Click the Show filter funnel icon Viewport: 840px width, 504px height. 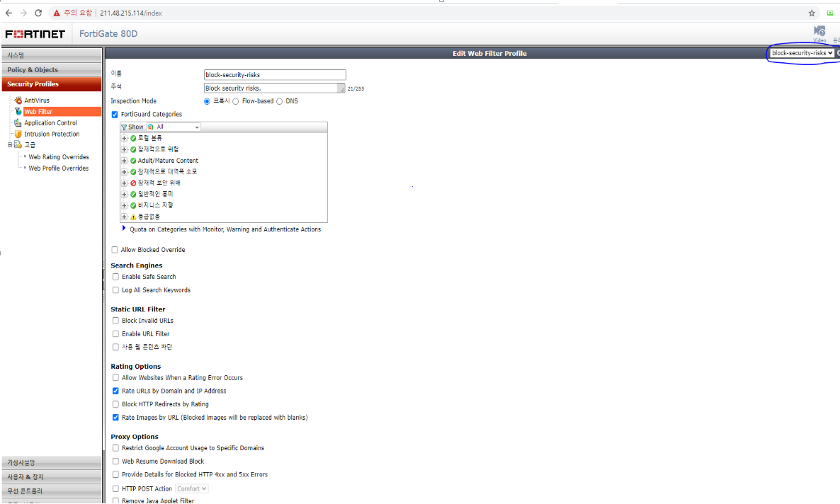tap(124, 127)
